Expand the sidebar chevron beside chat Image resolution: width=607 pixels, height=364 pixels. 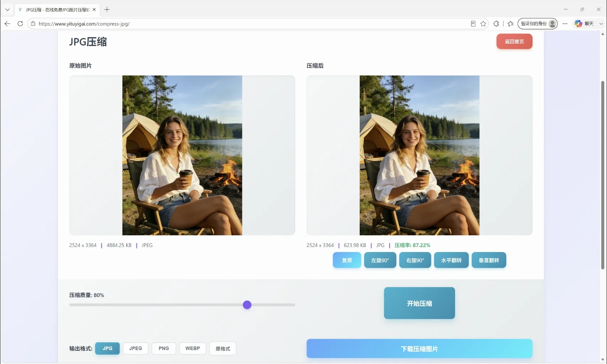click(601, 24)
